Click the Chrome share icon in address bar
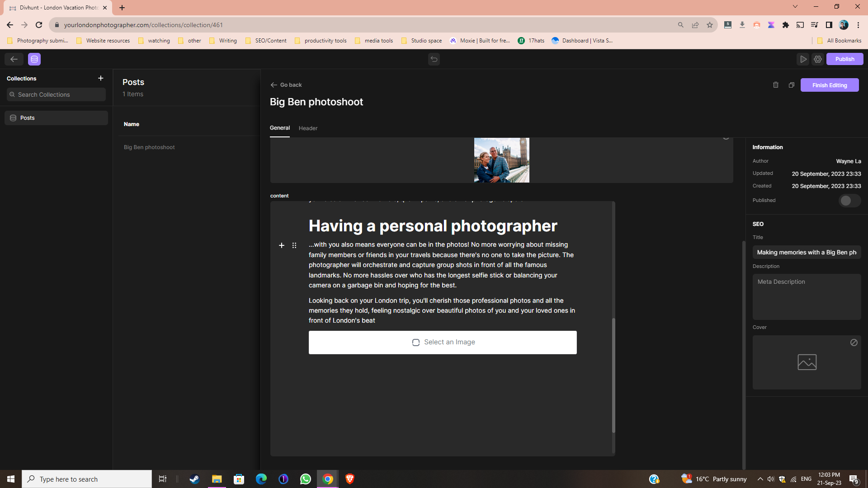This screenshot has height=488, width=868. pos(695,25)
